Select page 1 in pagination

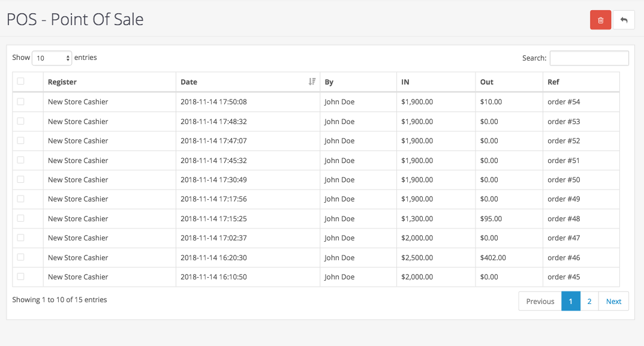click(571, 302)
